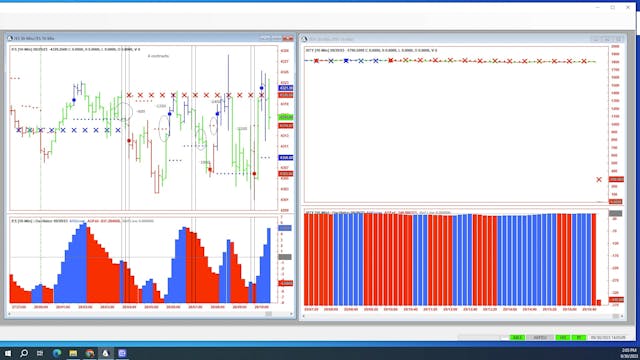Click the RTY chart window title icon
640x360 pixels.
click(304, 39)
